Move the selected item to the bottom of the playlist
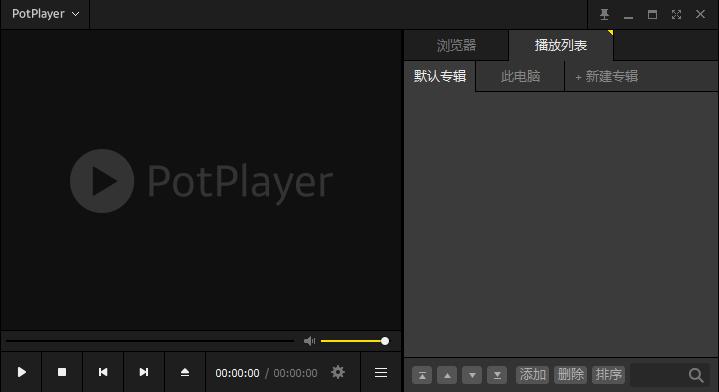This screenshot has height=392, width=719. point(497,375)
